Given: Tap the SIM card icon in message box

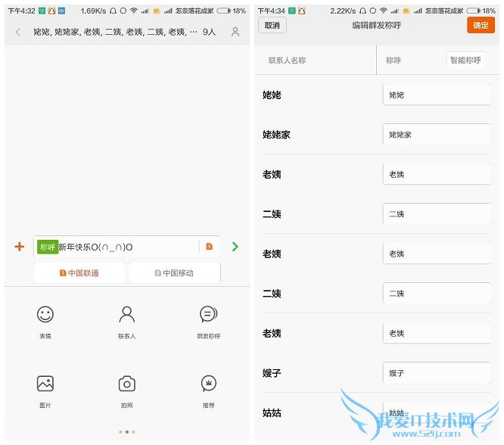Looking at the screenshot, I should point(209,246).
